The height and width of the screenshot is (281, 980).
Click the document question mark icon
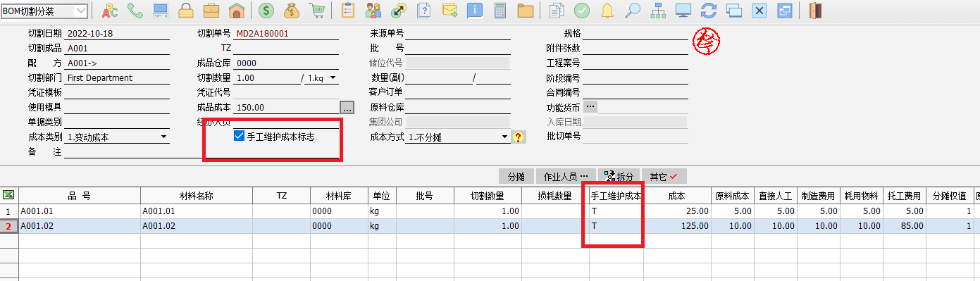point(424,11)
